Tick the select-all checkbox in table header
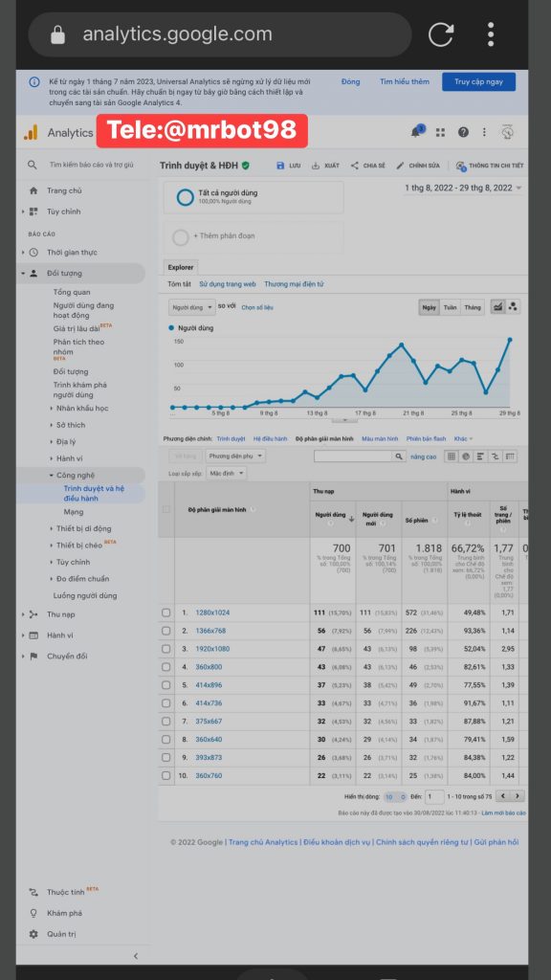 point(166,509)
